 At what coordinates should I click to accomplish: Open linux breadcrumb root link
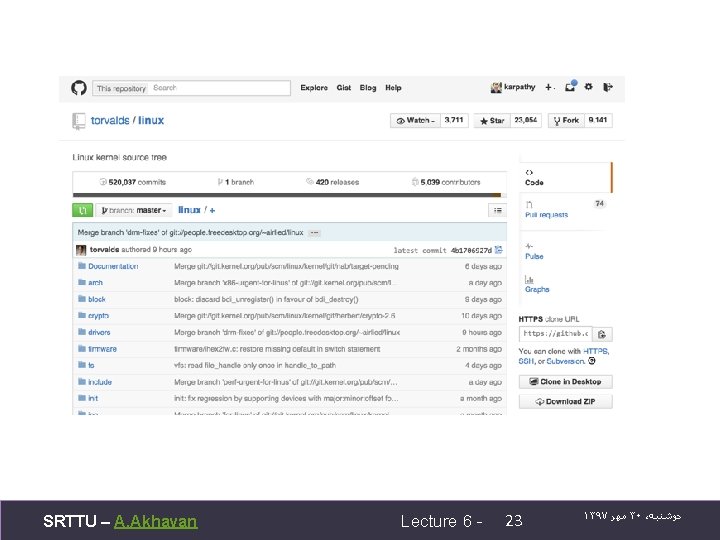189,210
